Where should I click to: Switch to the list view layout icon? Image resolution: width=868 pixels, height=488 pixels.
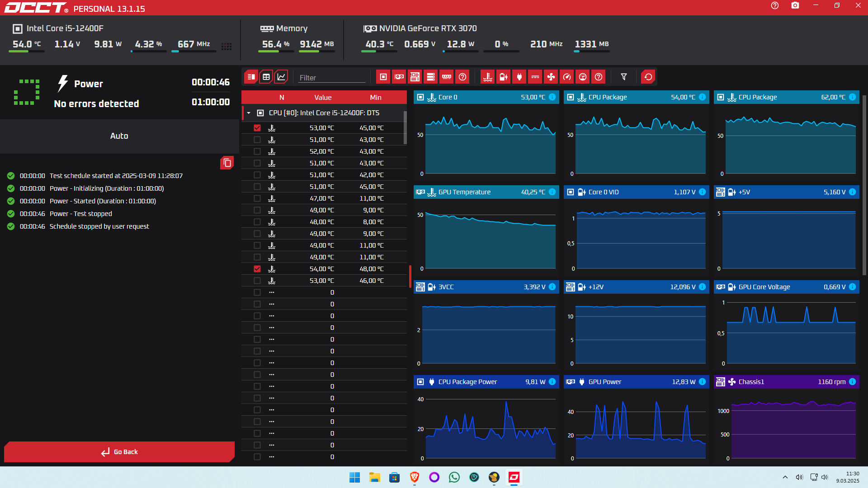[x=251, y=77]
